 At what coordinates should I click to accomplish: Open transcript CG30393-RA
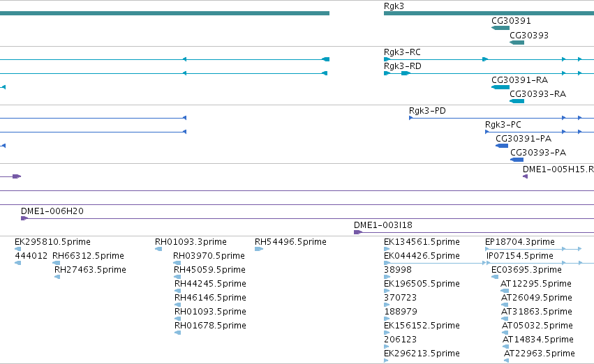tap(517, 101)
